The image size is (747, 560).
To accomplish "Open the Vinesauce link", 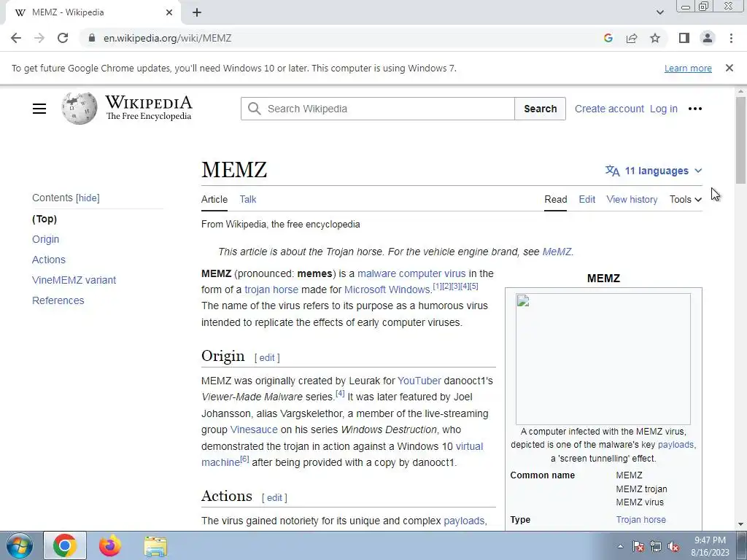I will (253, 429).
